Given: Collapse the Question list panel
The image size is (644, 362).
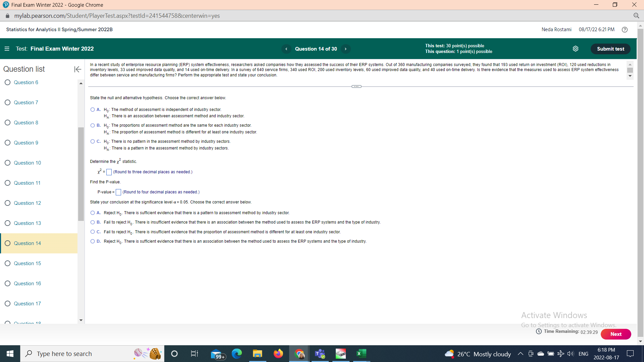Looking at the screenshot, I should (x=77, y=69).
